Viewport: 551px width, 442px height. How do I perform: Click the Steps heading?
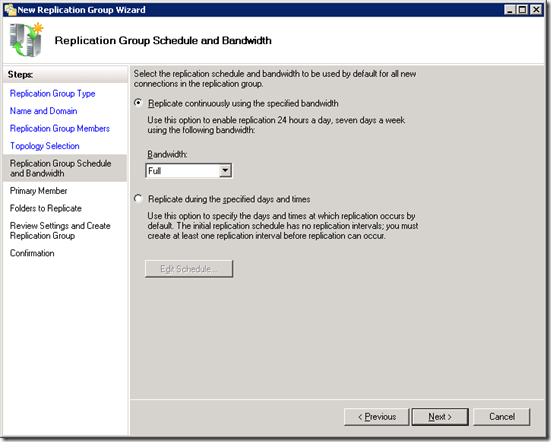point(20,75)
